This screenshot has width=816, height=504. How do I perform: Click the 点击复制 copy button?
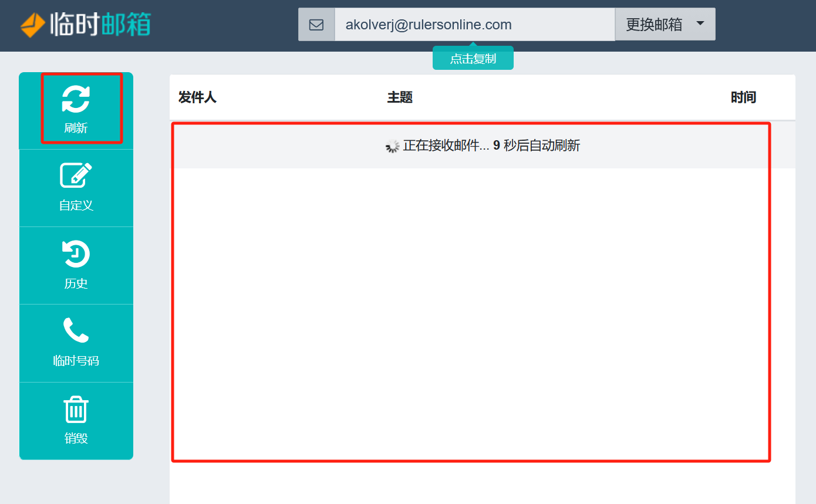point(473,58)
